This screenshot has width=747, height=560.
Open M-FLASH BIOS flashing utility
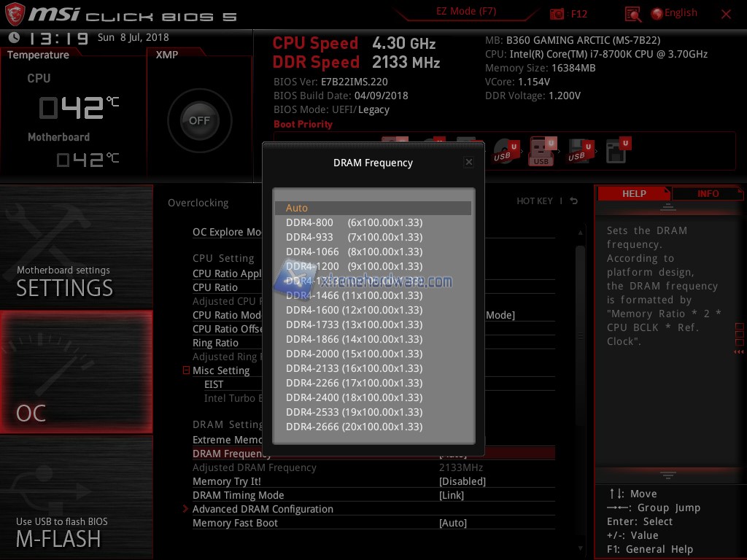pyautogui.click(x=77, y=497)
